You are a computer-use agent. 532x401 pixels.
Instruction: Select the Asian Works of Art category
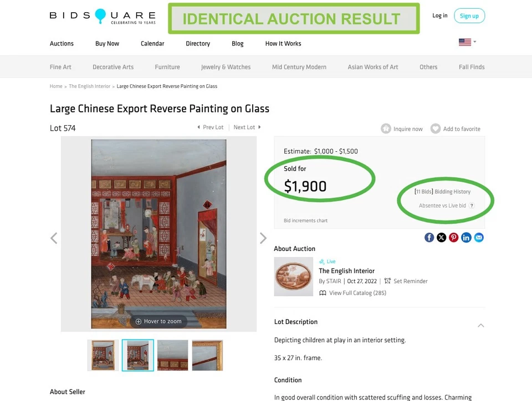click(373, 67)
